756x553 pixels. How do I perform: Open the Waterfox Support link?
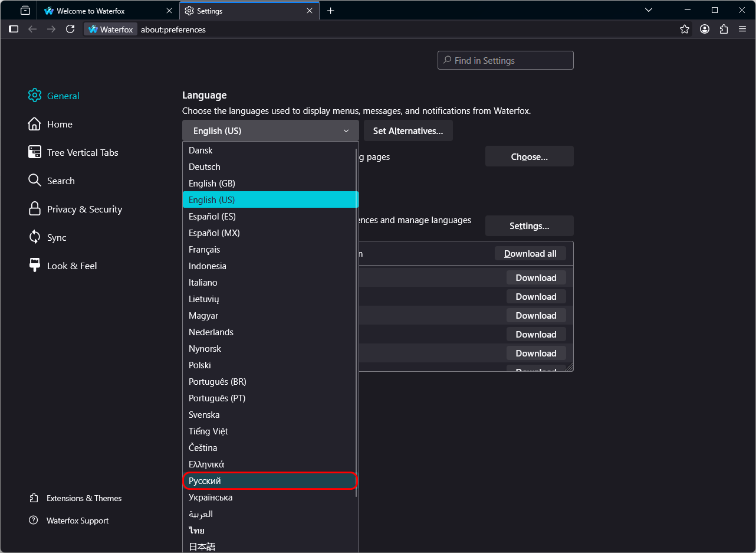click(77, 521)
